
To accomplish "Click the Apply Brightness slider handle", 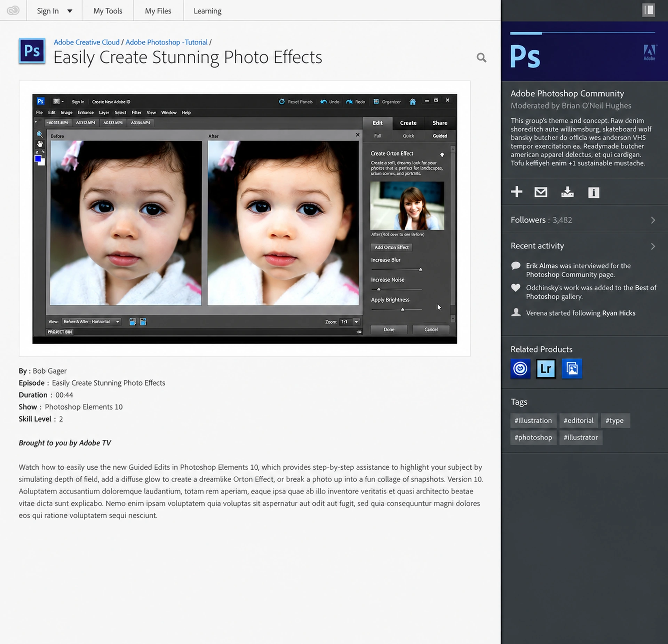I will click(x=403, y=309).
